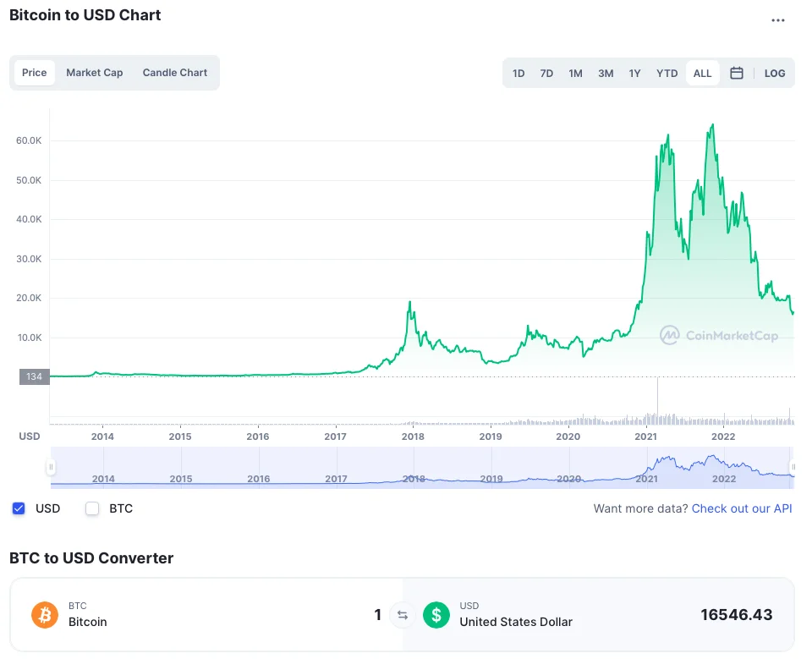This screenshot has height=659, width=812.
Task: Switch to the Candle Chart tab
Action: (175, 73)
